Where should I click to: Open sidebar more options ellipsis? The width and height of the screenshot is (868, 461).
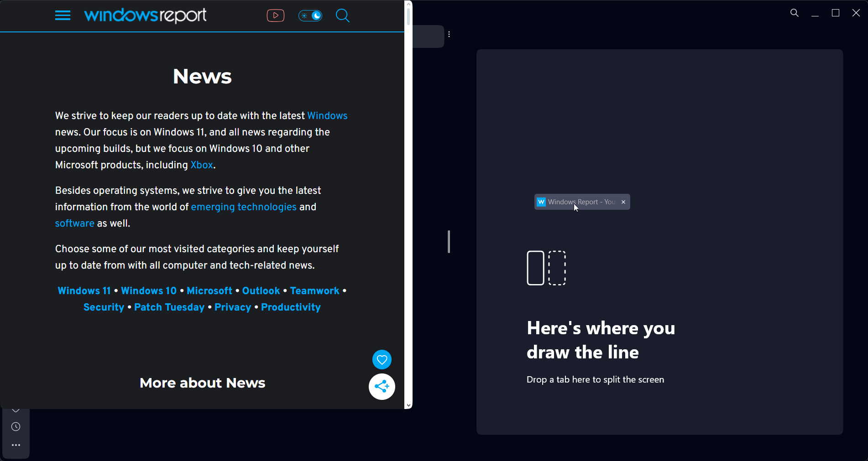pos(16,445)
